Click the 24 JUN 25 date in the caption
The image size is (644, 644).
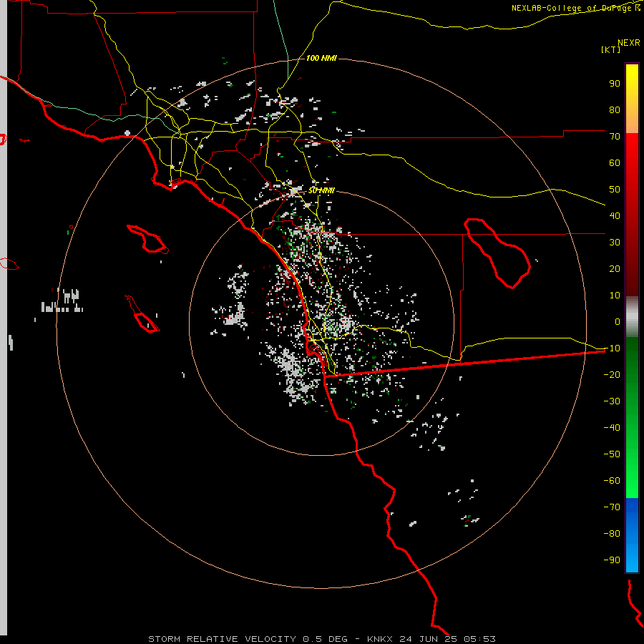[x=428, y=639]
